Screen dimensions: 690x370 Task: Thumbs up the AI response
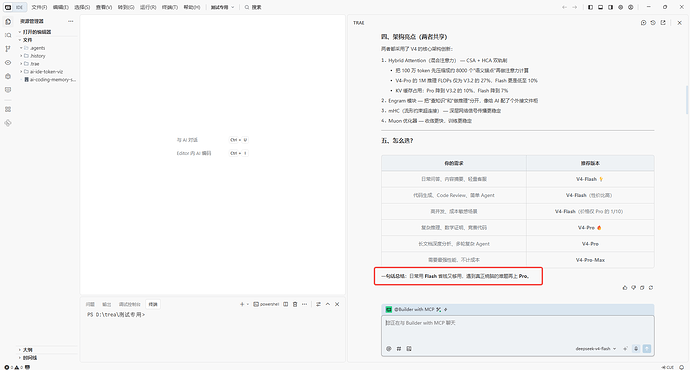[x=625, y=287]
